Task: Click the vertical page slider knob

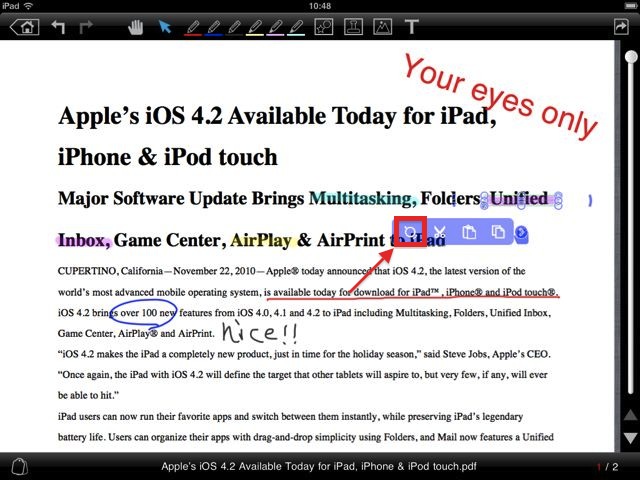Action: (631, 57)
